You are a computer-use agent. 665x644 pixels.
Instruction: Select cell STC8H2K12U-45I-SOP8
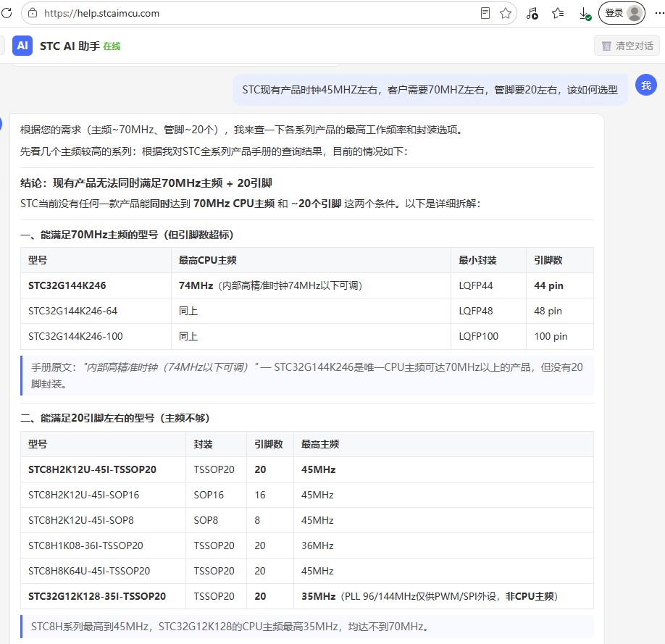103,520
